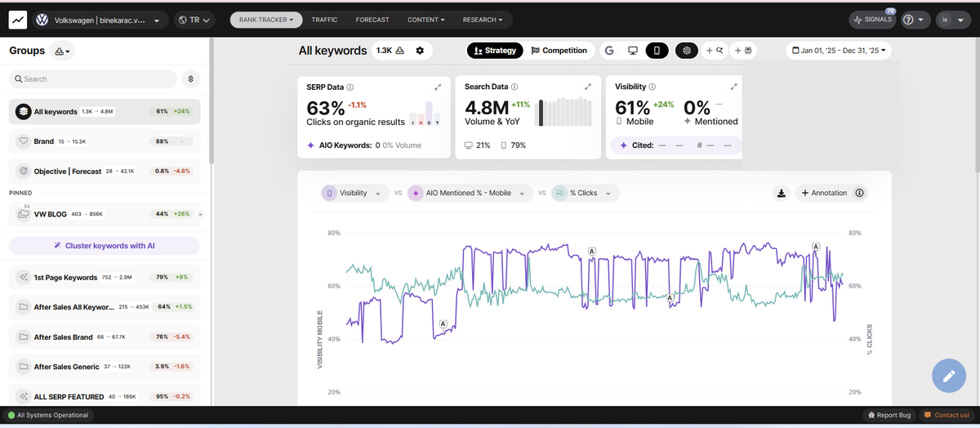The height and width of the screenshot is (428, 980).
Task: Expand the Search Data card
Action: coord(588,87)
